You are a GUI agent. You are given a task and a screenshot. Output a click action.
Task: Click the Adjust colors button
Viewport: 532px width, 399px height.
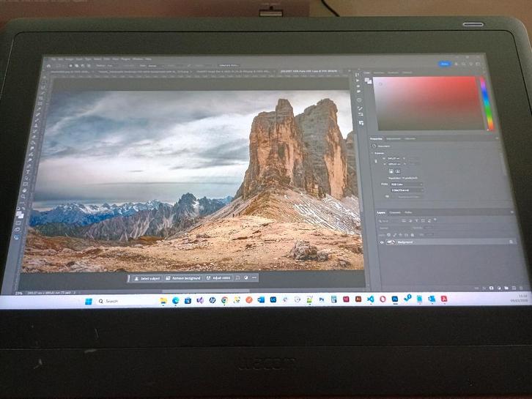point(218,278)
